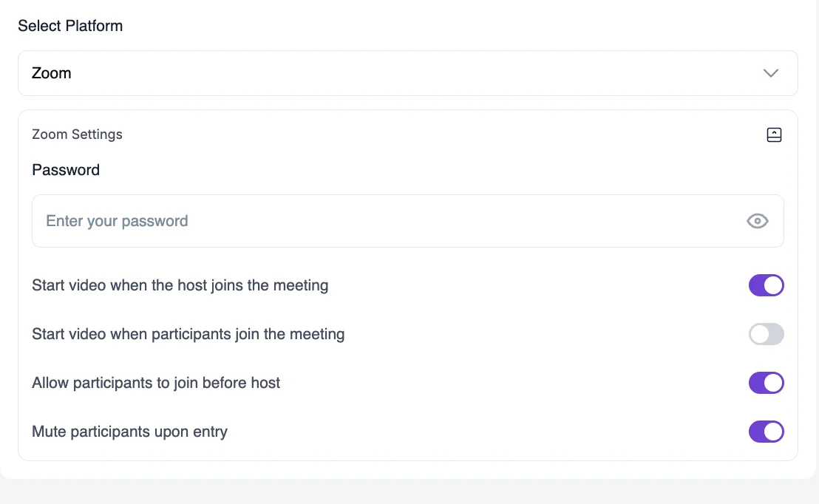Disable video when the host joins
Viewport: 819px width, 504px height.
767,285
